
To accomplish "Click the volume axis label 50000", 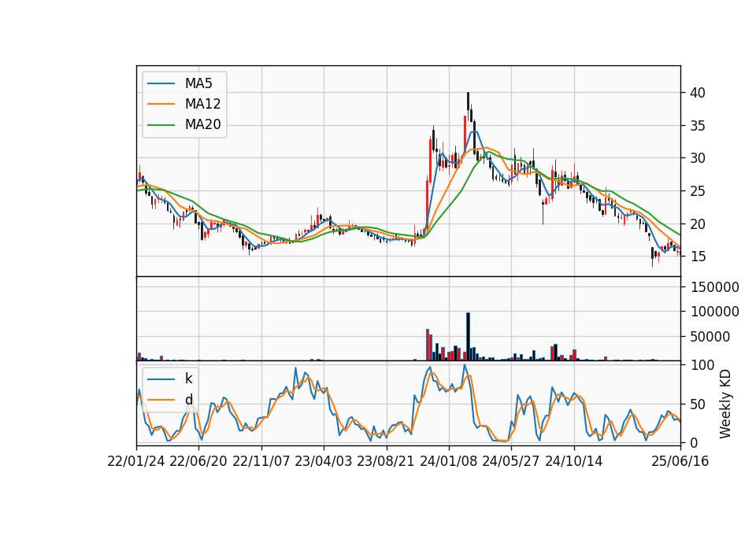I will (x=710, y=337).
